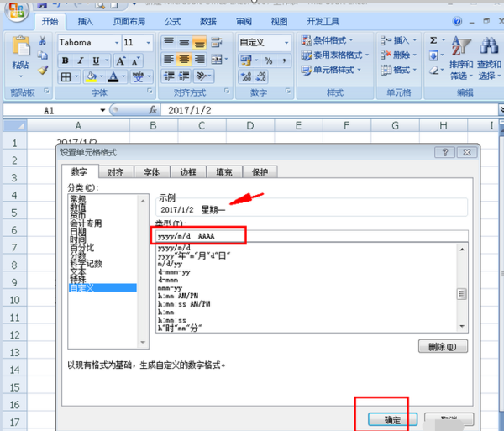Image resolution: width=504 pixels, height=431 pixels.
Task: Open the 自定义 number format dropdown
Action: [x=286, y=43]
